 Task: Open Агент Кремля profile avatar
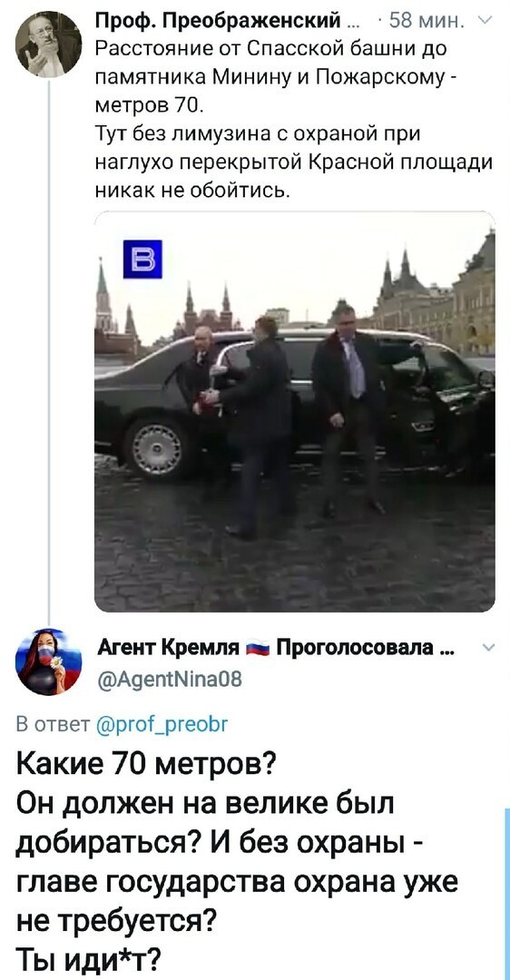(48, 661)
